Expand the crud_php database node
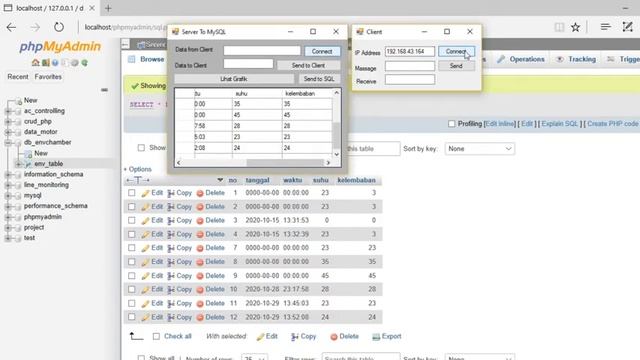The image size is (640, 360). point(8,122)
